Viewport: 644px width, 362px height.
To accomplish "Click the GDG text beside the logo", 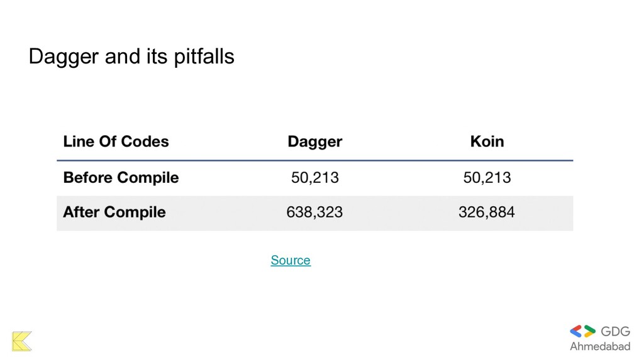I will coord(615,332).
